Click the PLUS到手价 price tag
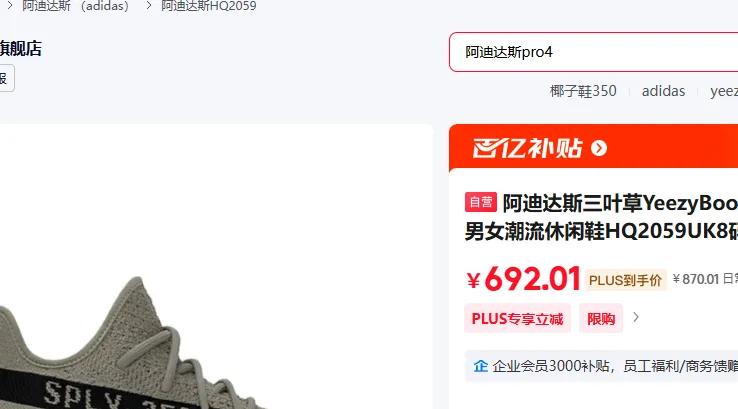Image resolution: width=738 pixels, height=409 pixels. coord(626,281)
